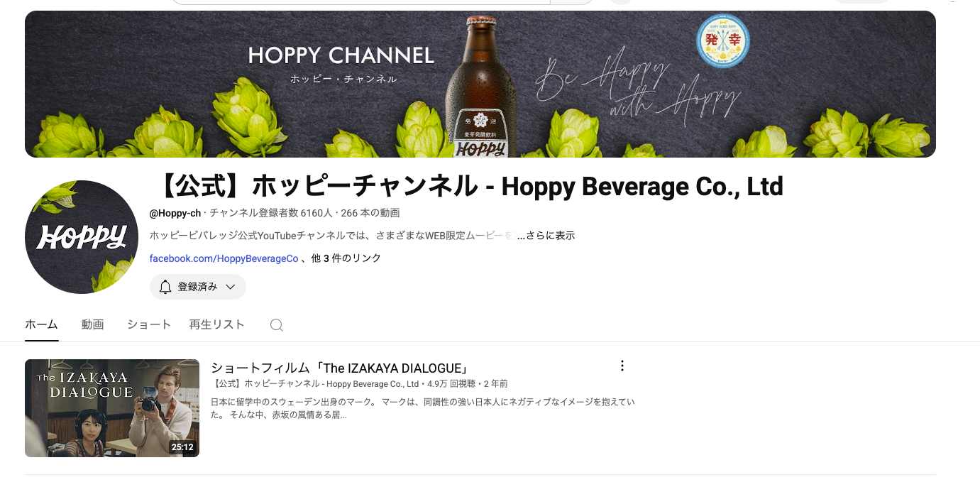Click the round Hoppy channel avatar

tap(82, 237)
